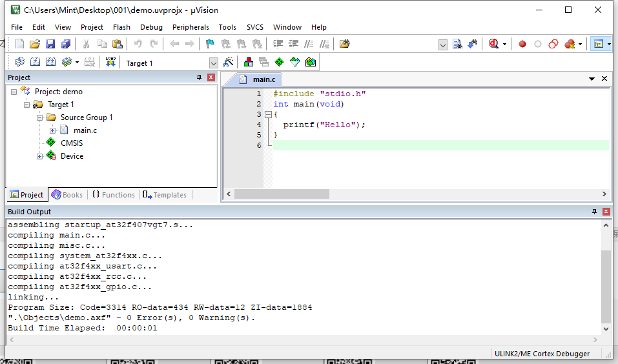Image resolution: width=618 pixels, height=364 pixels.
Task: Close the main.c editor window
Action: point(604,79)
